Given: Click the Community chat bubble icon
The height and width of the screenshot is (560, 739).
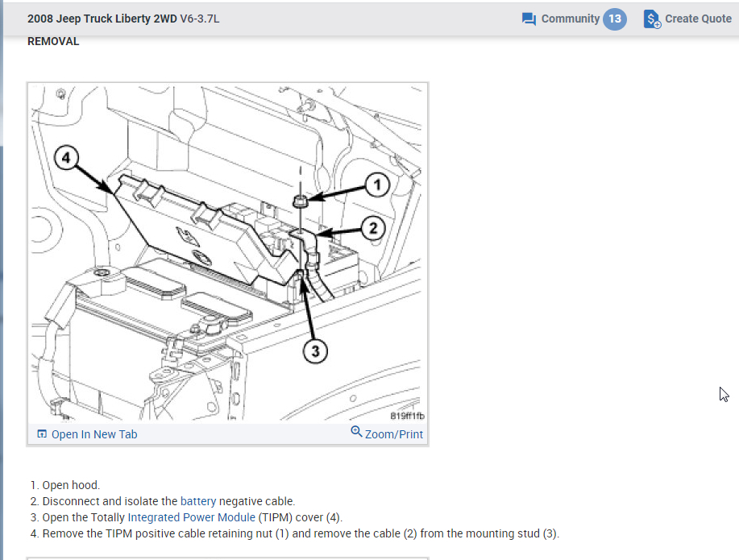Looking at the screenshot, I should point(529,19).
